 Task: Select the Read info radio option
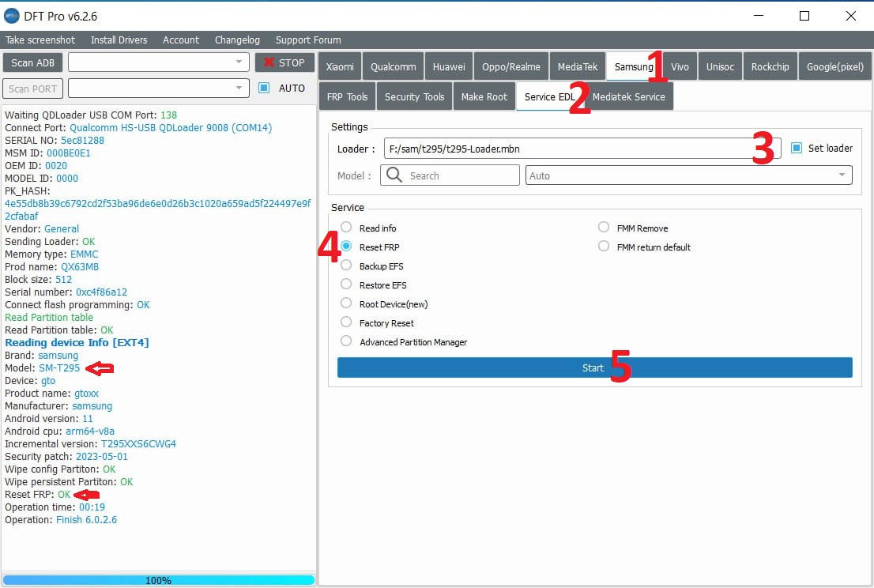[346, 228]
